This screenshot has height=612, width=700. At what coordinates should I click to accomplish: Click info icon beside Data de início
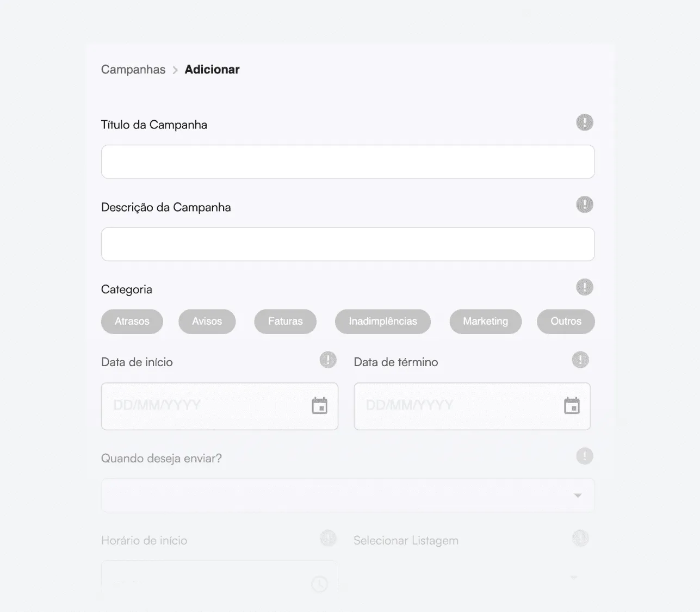[328, 360]
